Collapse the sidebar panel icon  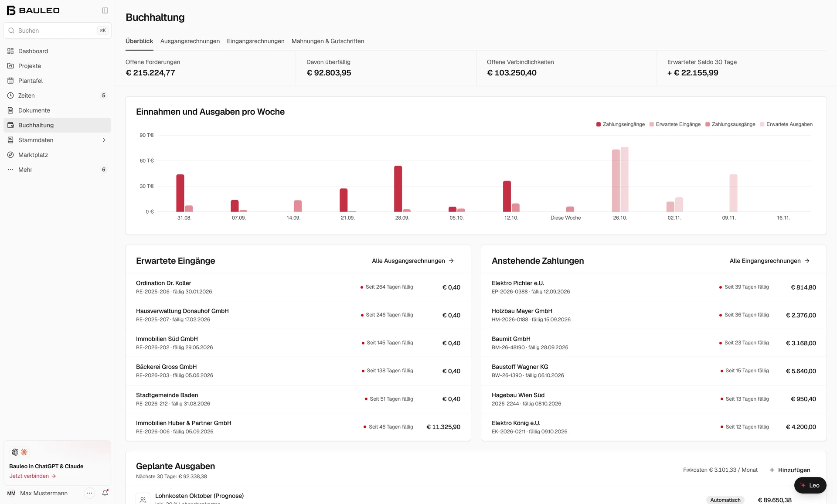pyautogui.click(x=105, y=10)
